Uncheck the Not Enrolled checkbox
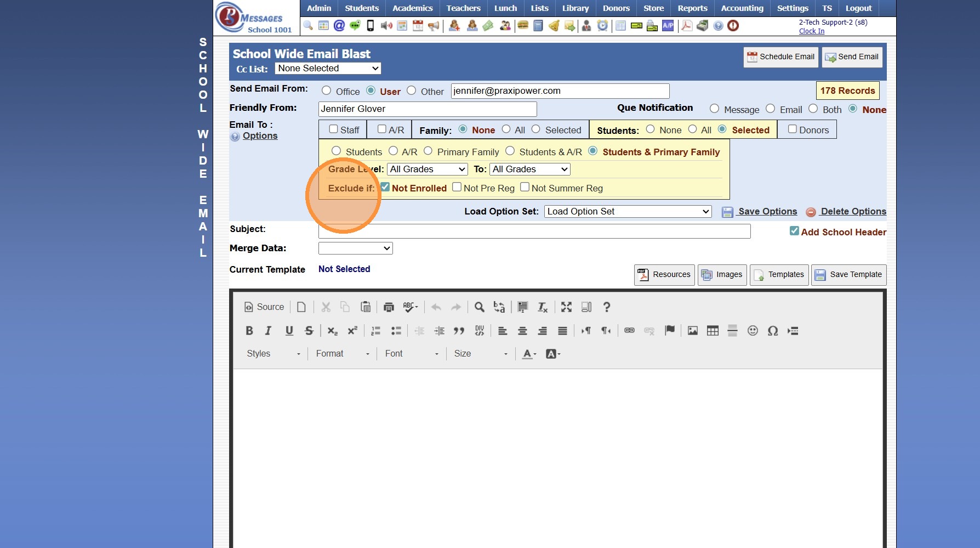 click(385, 188)
